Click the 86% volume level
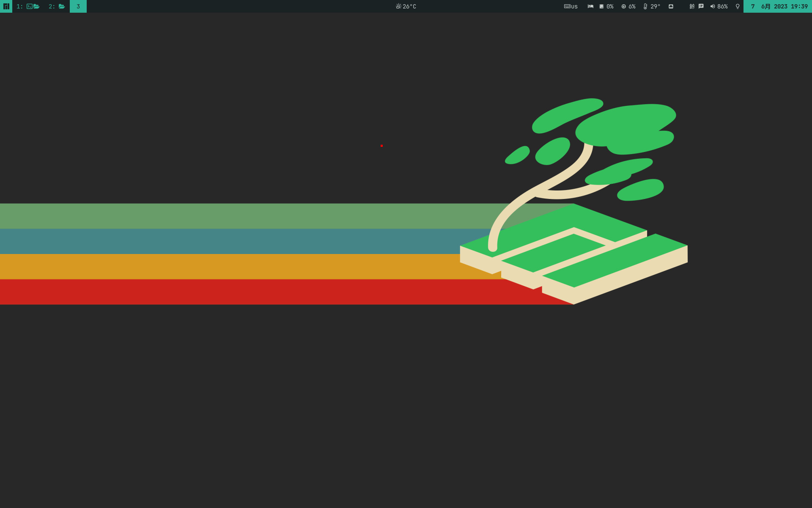This screenshot has height=508, width=812. coord(722,6)
